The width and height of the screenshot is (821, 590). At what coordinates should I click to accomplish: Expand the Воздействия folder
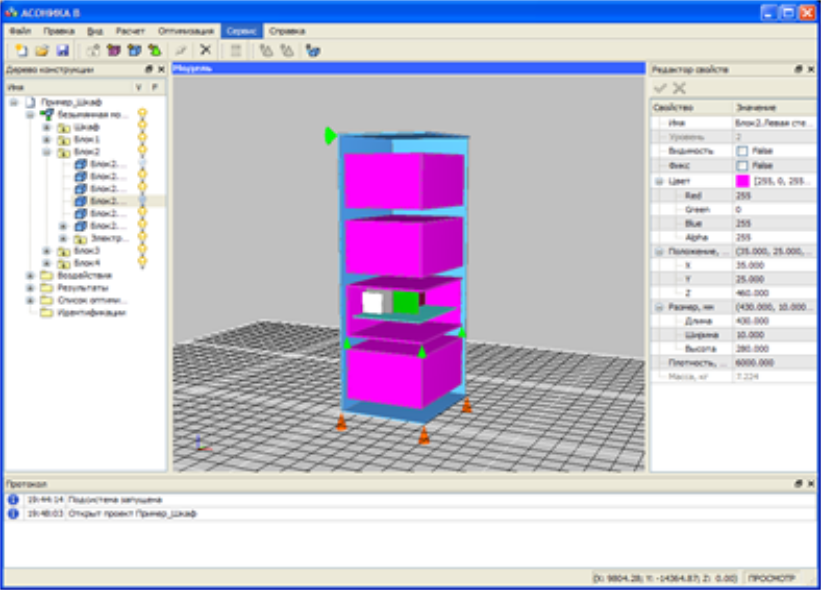coord(30,275)
